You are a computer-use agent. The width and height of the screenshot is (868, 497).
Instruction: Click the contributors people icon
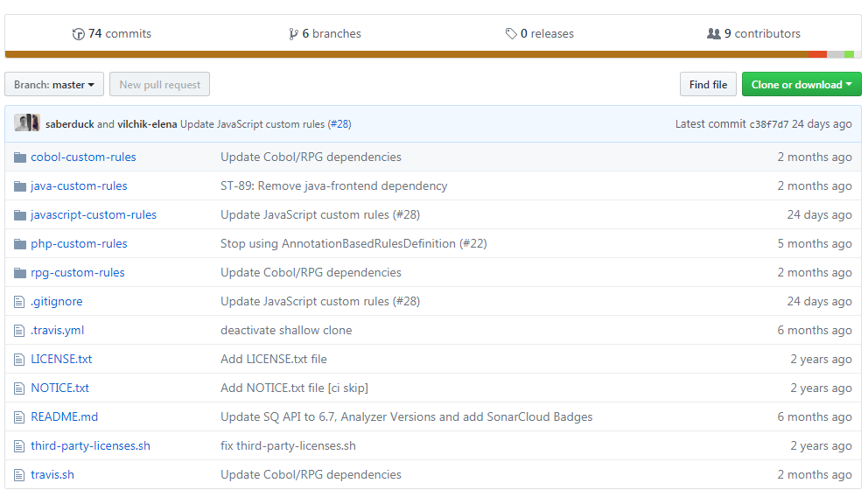(713, 34)
